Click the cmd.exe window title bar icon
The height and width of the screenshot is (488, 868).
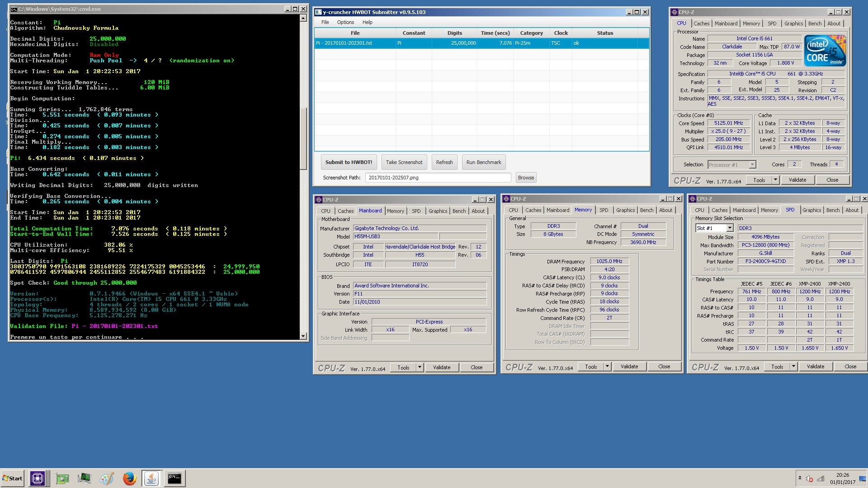click(x=14, y=9)
